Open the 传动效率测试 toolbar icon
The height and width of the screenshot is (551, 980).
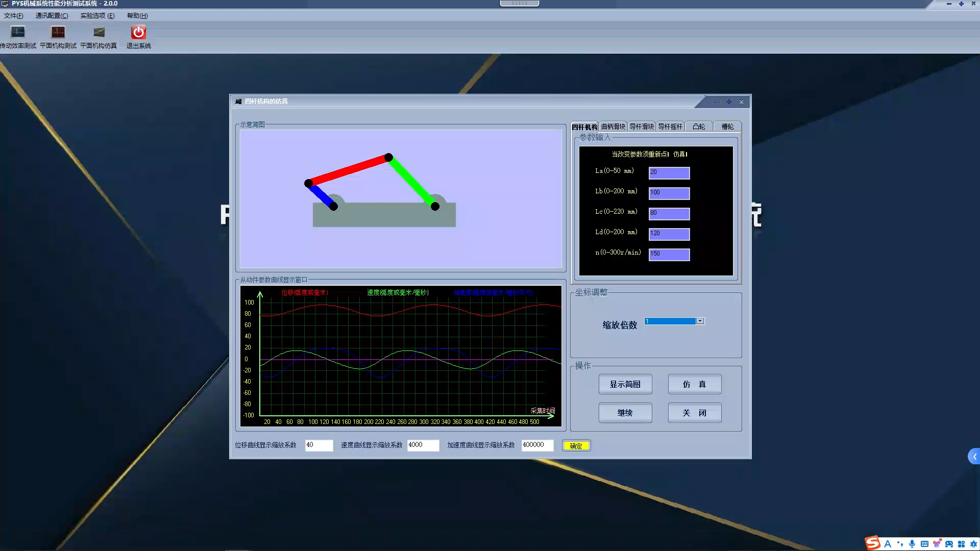coord(18,32)
